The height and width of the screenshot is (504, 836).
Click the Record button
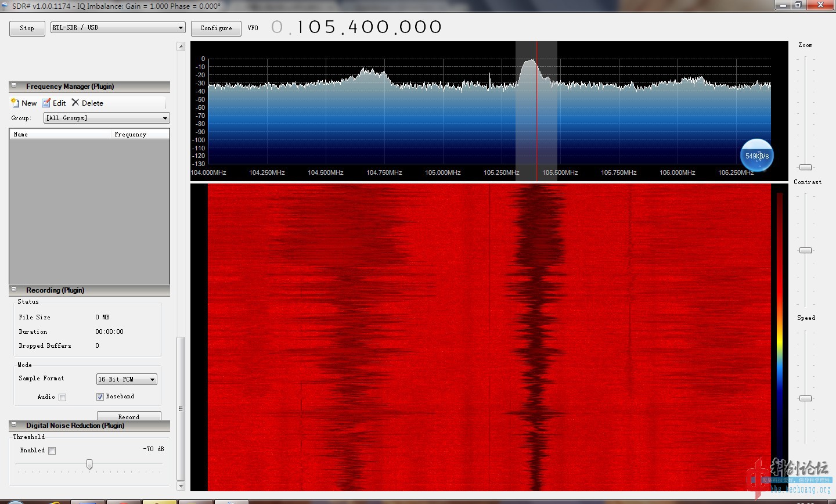tap(129, 416)
